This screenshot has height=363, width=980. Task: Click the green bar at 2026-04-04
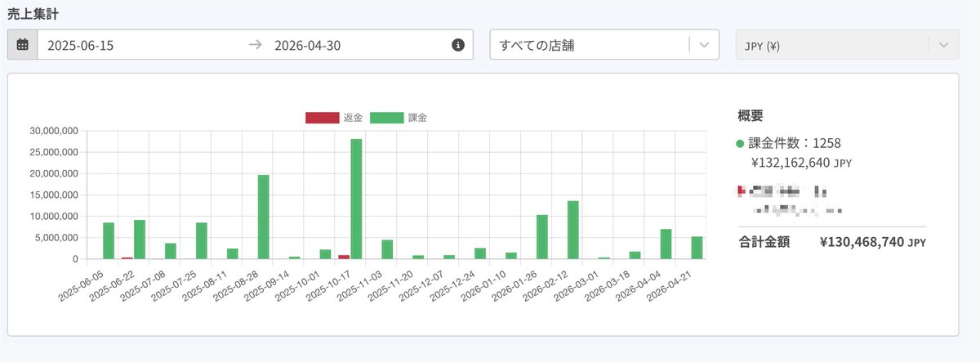[x=666, y=244]
